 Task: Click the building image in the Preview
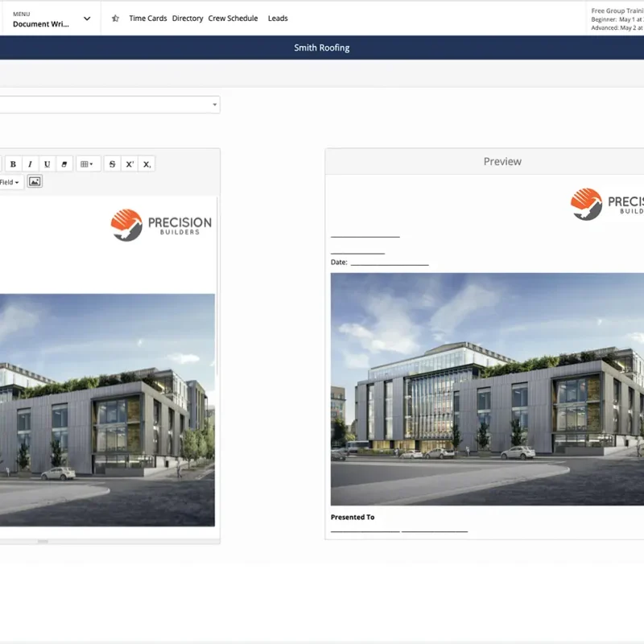click(x=487, y=389)
